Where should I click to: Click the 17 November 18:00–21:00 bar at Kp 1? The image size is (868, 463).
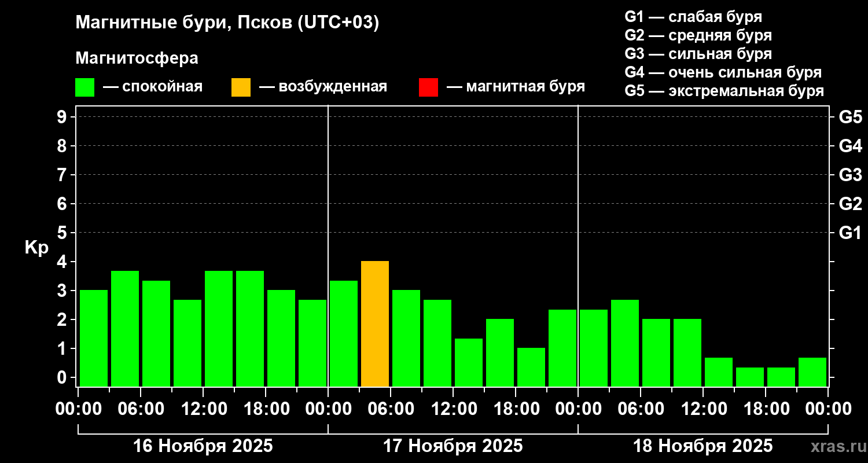tap(531, 368)
